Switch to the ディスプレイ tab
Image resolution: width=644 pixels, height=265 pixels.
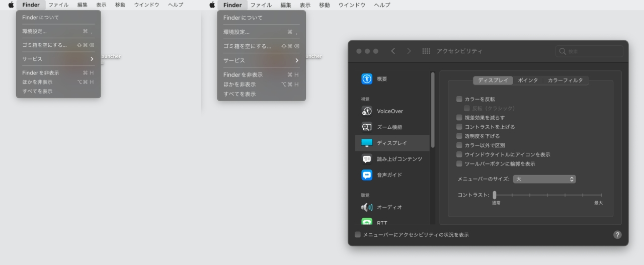pos(493,80)
